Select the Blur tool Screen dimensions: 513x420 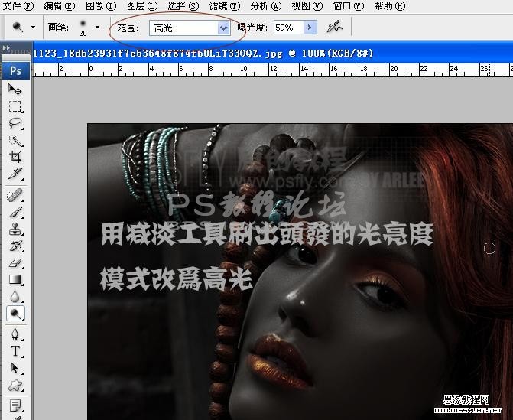pyautogui.click(x=15, y=297)
